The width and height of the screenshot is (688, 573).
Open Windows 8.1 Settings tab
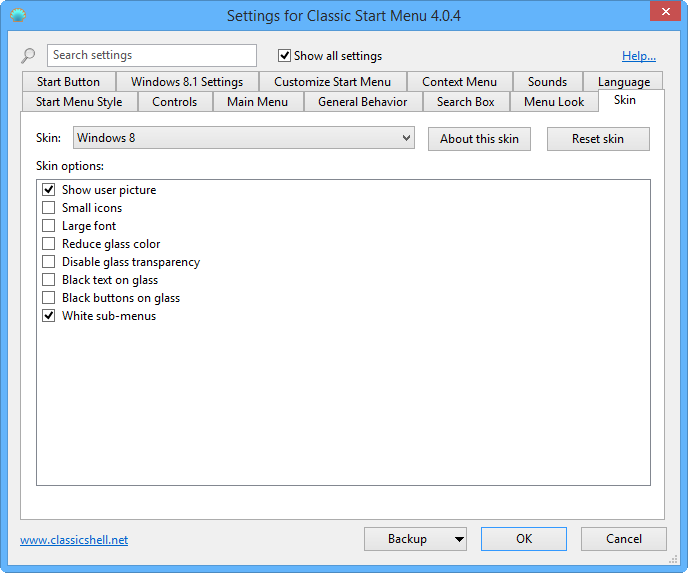(x=187, y=82)
